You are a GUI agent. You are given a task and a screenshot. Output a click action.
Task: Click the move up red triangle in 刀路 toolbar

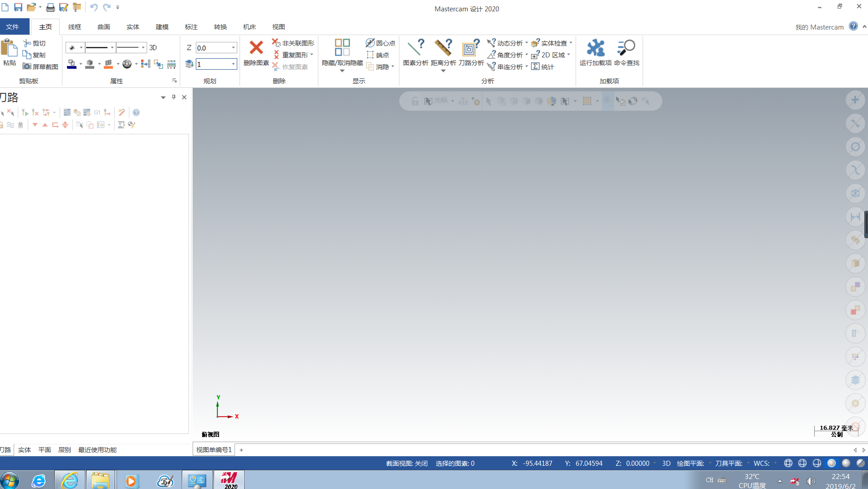pyautogui.click(x=45, y=125)
